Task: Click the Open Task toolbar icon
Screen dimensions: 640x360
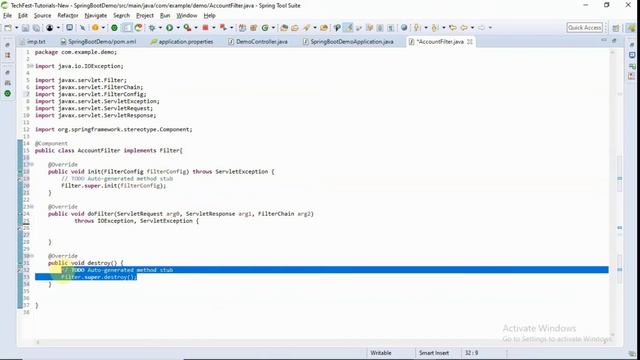Action: [295, 28]
